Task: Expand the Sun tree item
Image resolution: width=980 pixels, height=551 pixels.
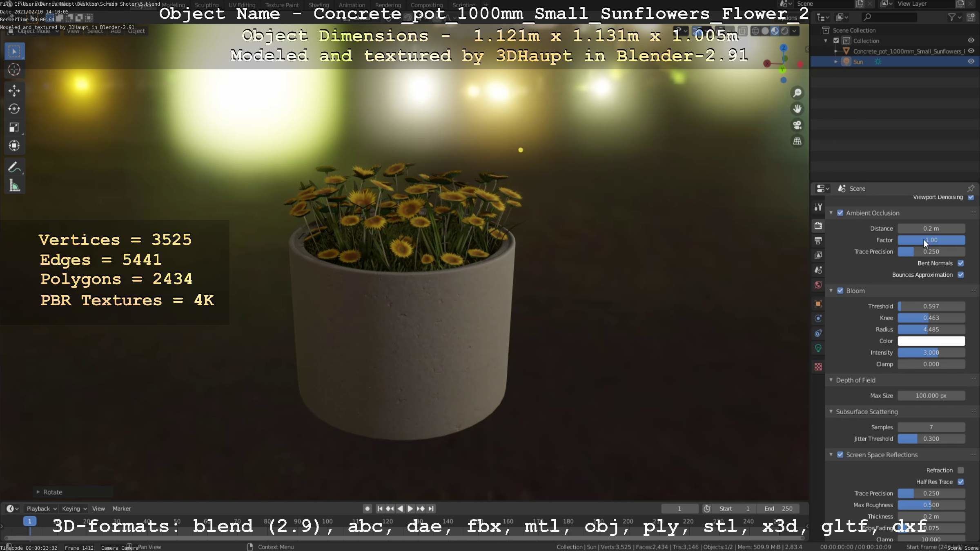Action: point(836,62)
